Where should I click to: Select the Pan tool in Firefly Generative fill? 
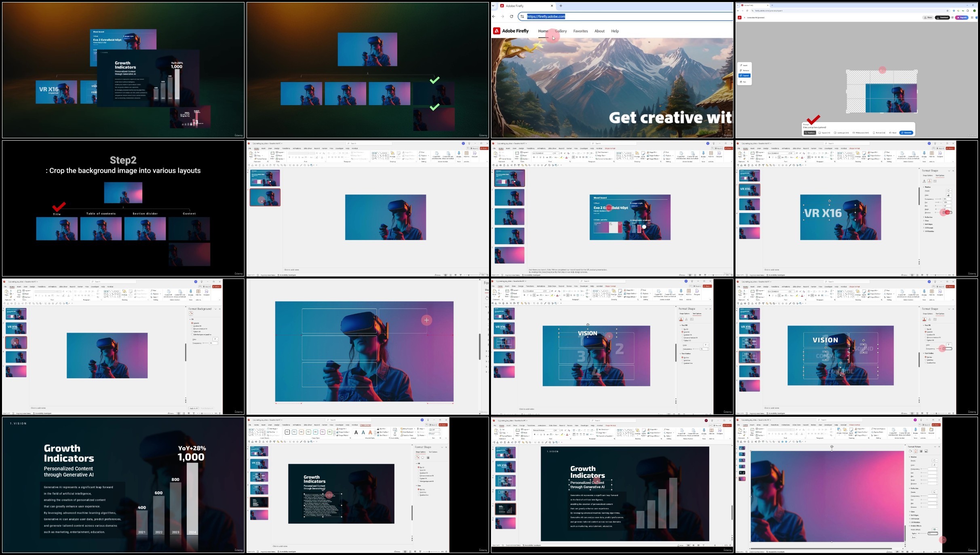tap(744, 82)
